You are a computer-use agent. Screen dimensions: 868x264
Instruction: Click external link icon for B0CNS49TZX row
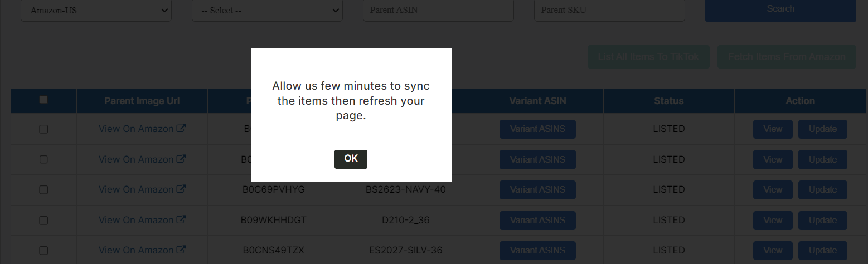click(x=181, y=250)
